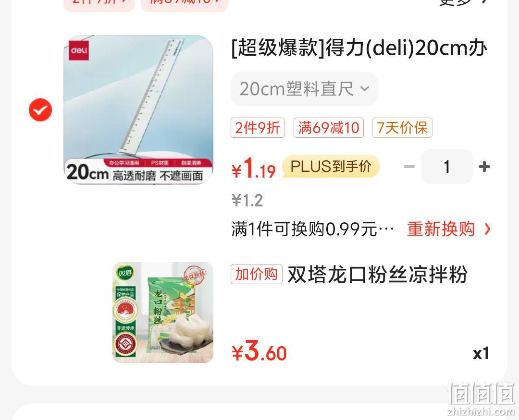This screenshot has width=519, height=420.
Task: Open the 双塔龙口粉丝凉拌粉 product title
Action: click(x=377, y=275)
